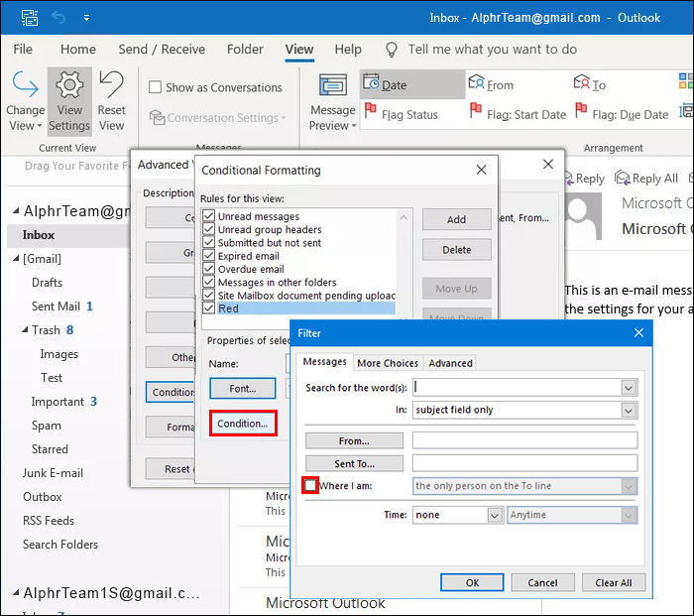694x616 pixels.
Task: Expand Search for the word(s) dropdown
Action: pyautogui.click(x=629, y=387)
